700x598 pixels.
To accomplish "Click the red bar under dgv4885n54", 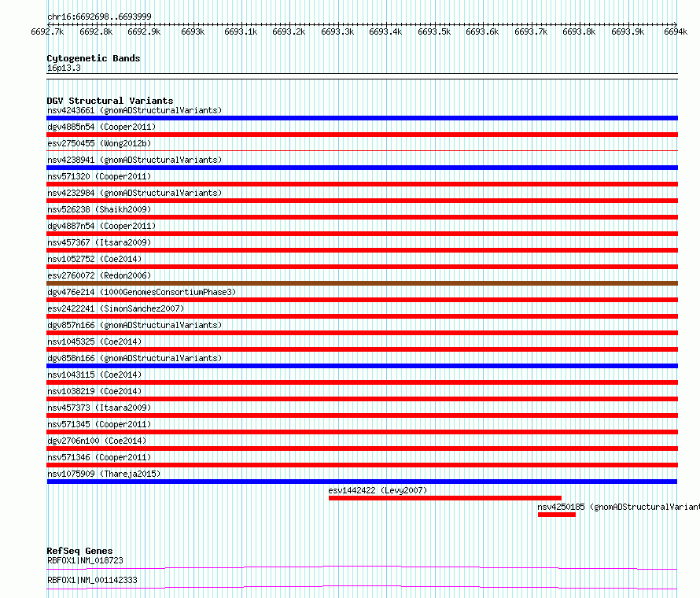I will pyautogui.click(x=362, y=135).
